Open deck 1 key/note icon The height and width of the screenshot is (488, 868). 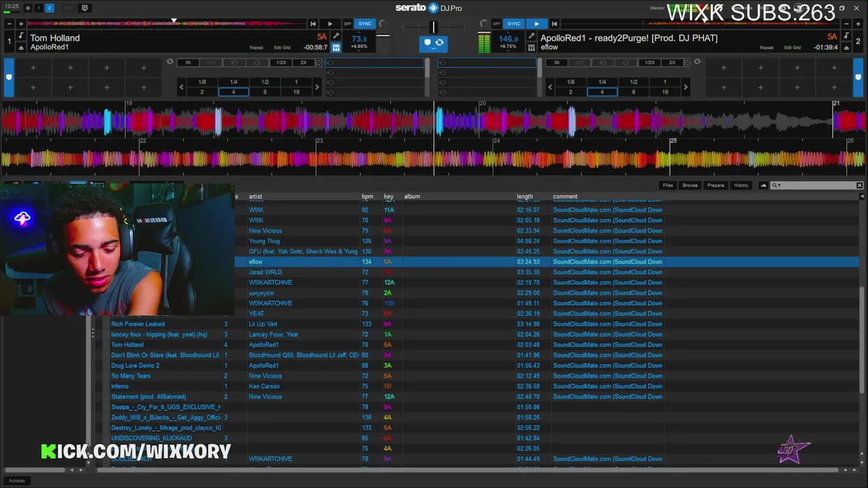tap(20, 36)
